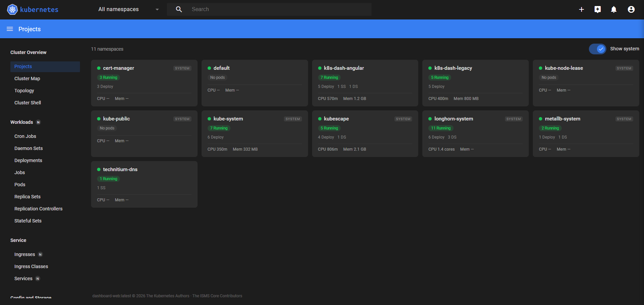Open Replication Controllers in the sidebar

pos(38,209)
